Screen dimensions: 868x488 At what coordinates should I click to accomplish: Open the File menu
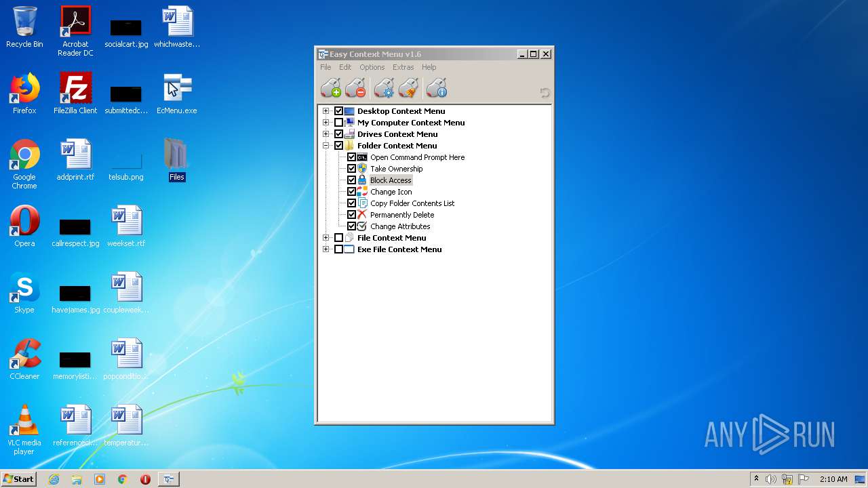click(325, 67)
